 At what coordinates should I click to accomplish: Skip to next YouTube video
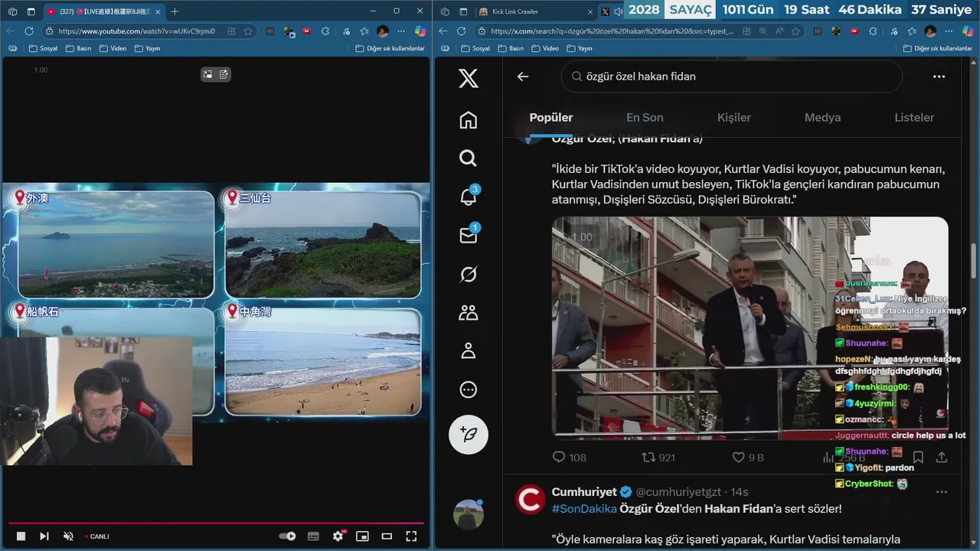click(x=44, y=536)
